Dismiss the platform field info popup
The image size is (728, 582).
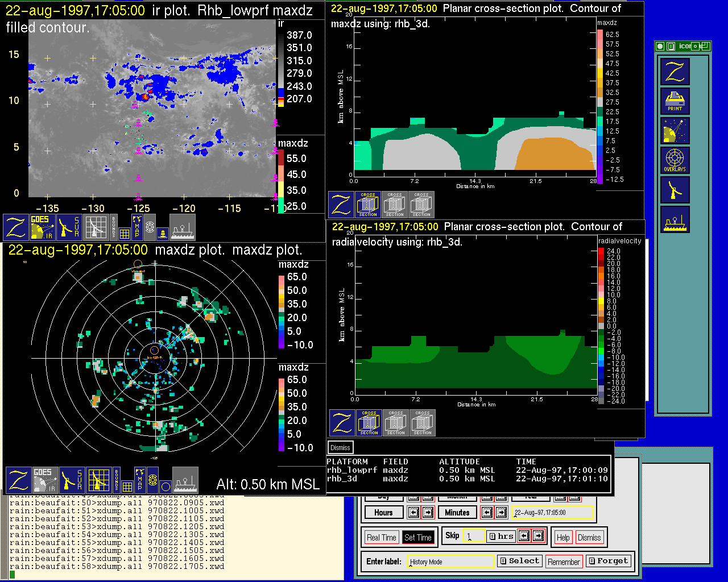(340, 448)
